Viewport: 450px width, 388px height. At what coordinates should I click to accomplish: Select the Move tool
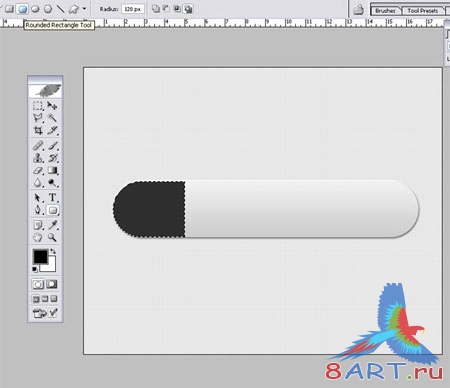[52, 106]
